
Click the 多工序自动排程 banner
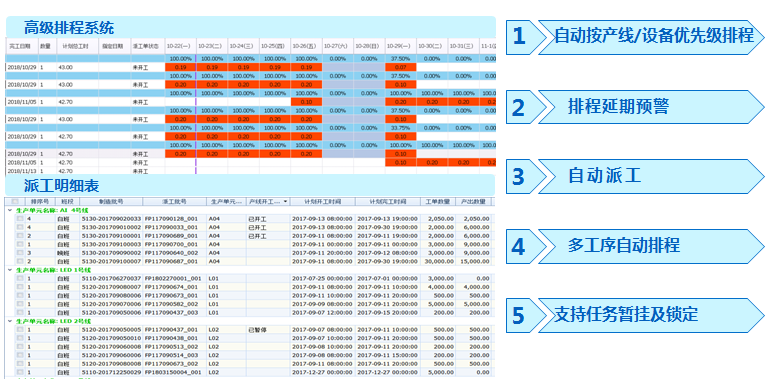tap(651, 246)
